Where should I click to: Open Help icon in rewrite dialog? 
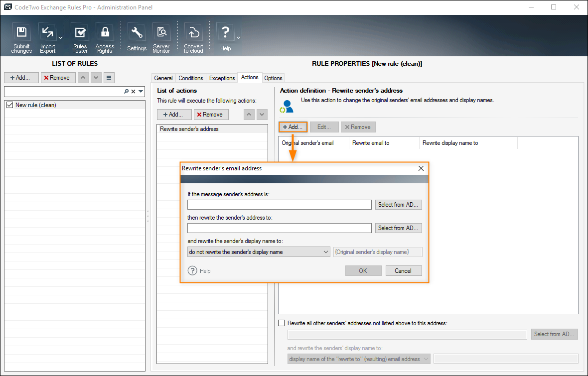point(192,270)
